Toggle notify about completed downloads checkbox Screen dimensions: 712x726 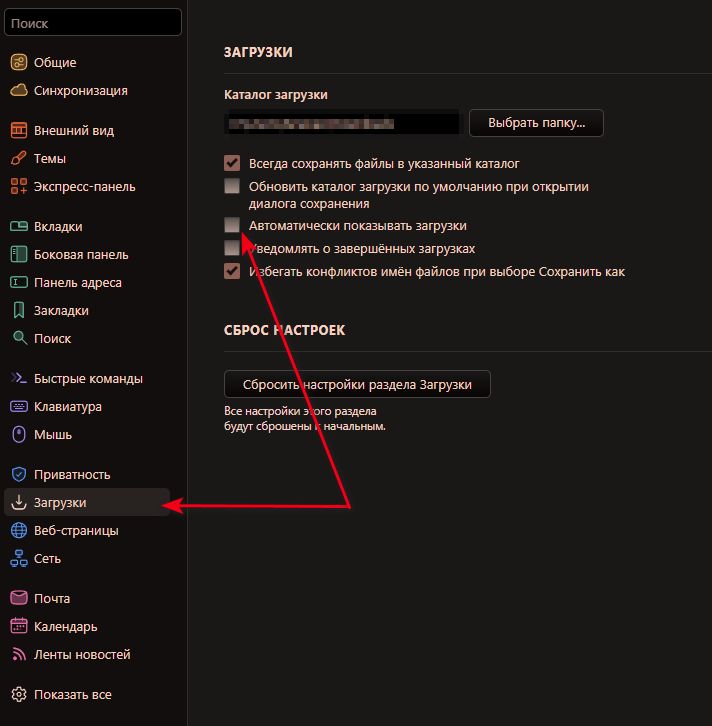click(232, 248)
